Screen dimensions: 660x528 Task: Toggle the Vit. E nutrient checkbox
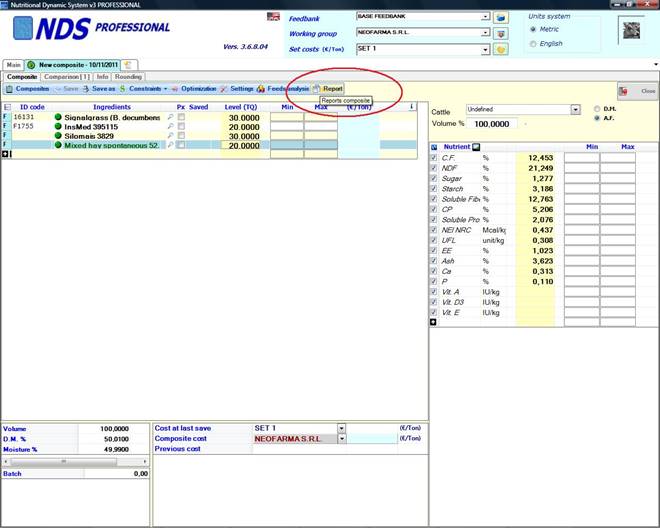(434, 312)
